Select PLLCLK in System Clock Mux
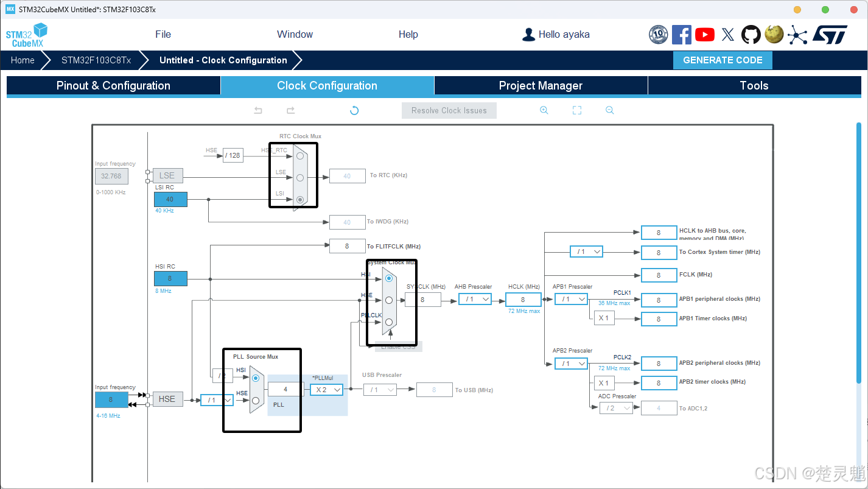 tap(389, 322)
